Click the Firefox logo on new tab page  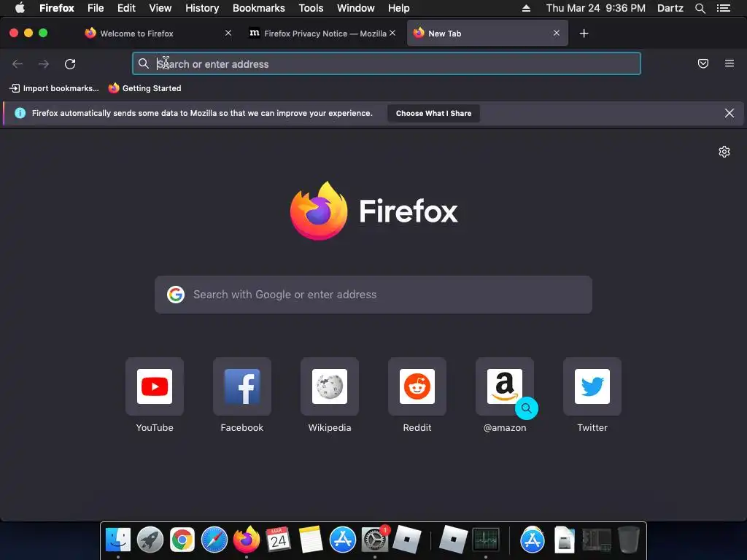(x=373, y=211)
